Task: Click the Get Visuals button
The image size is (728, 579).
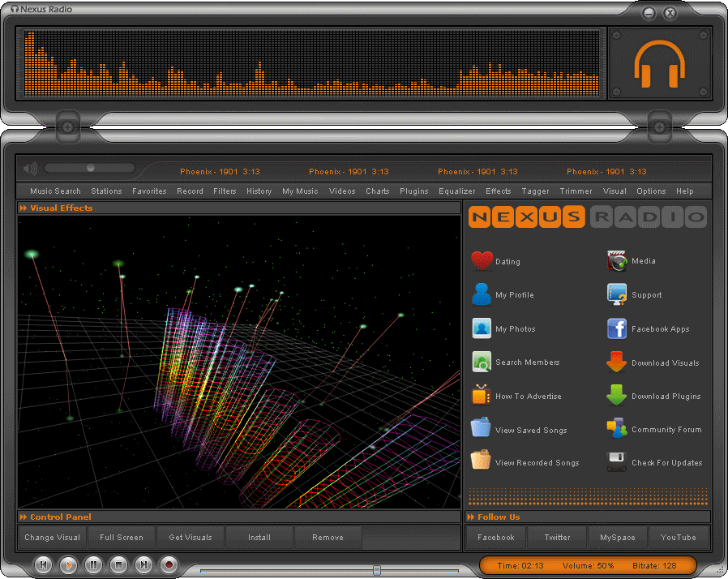Action: (x=191, y=537)
